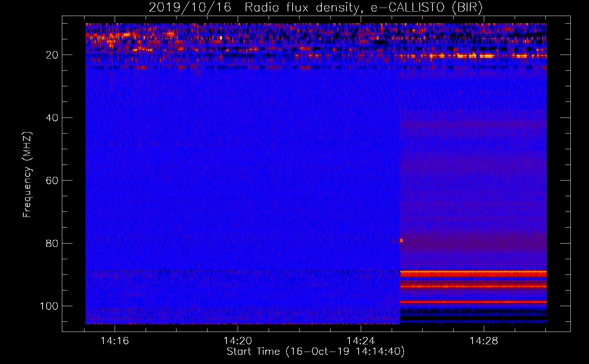Click the plot title '2019/10/16 Radio flux density, e-CALLISTO (BIR)'
Screen dimensions: 589x364
point(316,8)
